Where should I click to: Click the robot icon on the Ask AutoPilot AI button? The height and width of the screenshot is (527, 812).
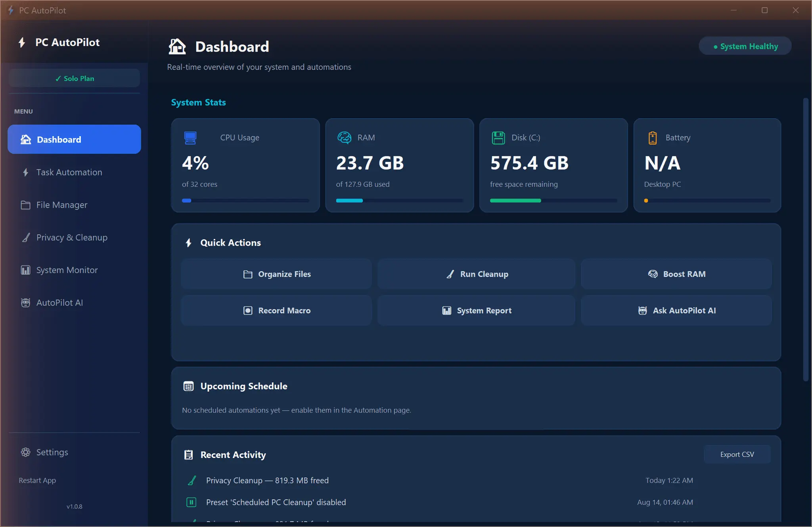coord(642,311)
